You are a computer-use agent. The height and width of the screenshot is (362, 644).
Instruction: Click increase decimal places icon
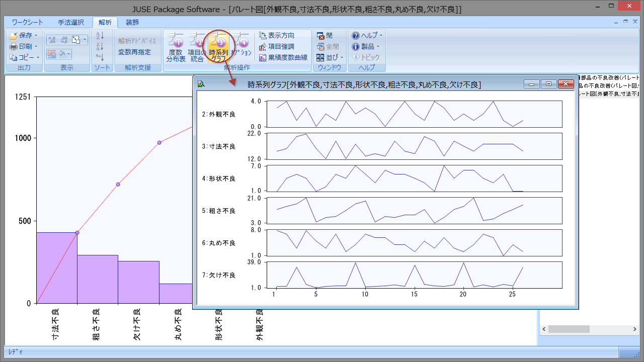[x=52, y=39]
